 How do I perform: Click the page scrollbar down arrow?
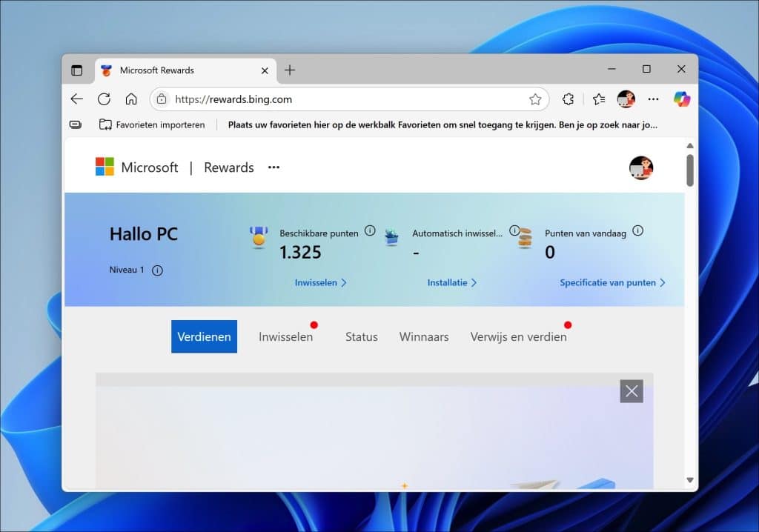[690, 480]
